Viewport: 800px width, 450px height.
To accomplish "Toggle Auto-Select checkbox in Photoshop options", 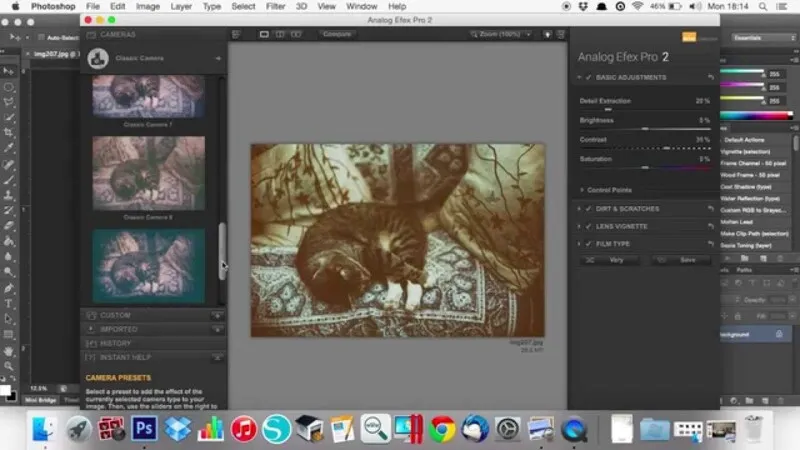I will (41, 38).
